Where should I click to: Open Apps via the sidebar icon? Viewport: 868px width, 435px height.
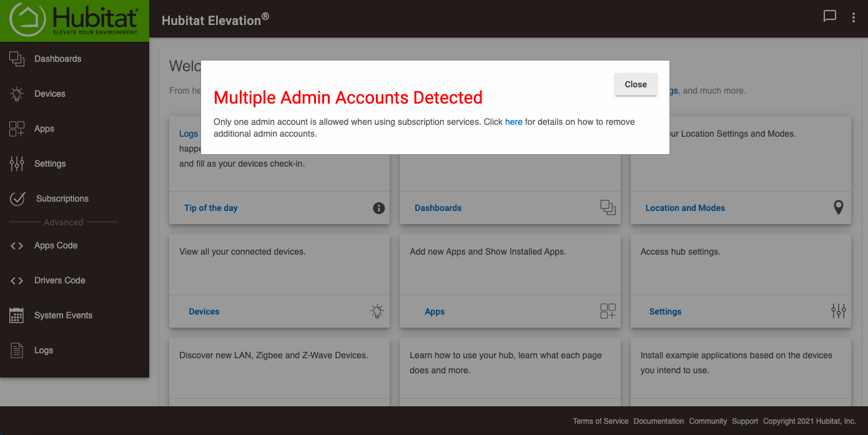coord(16,129)
